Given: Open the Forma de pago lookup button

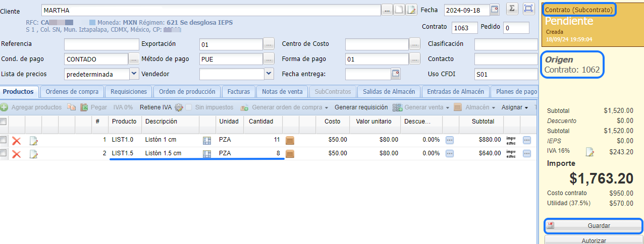Looking at the screenshot, I should (x=415, y=59).
